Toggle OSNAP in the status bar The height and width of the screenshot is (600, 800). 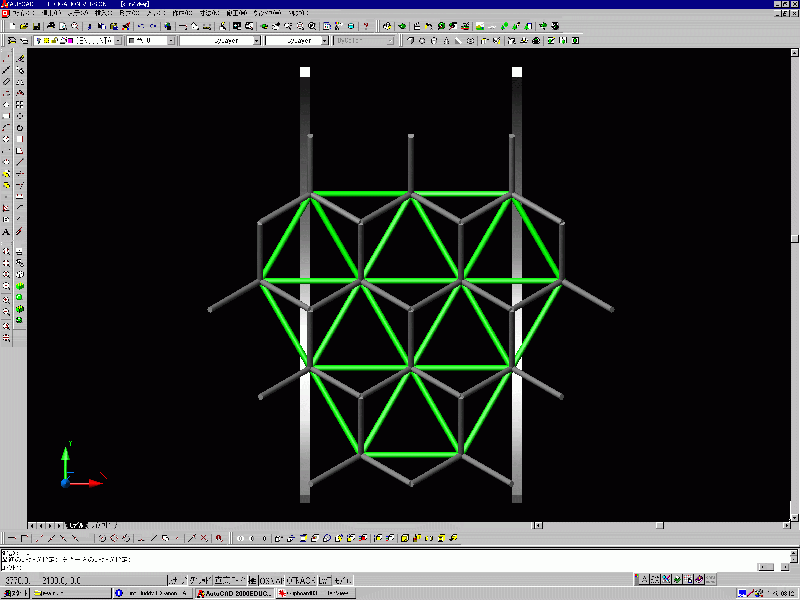point(271,580)
